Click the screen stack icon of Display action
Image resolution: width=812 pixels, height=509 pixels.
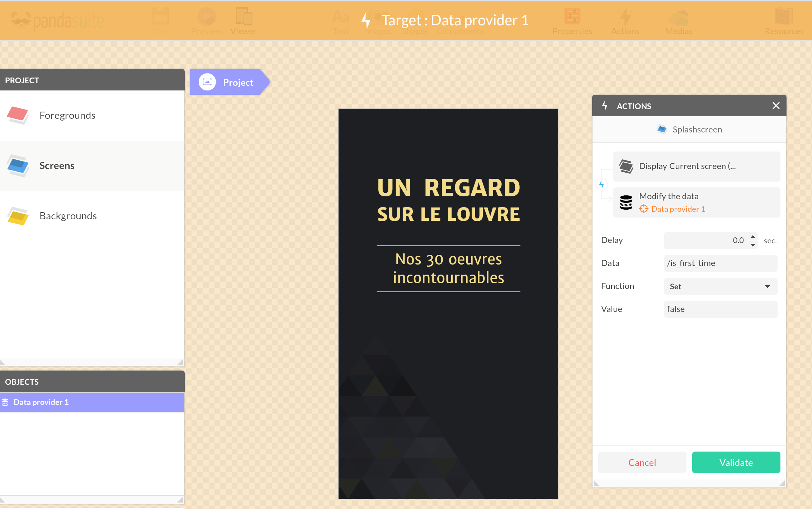[x=626, y=166]
